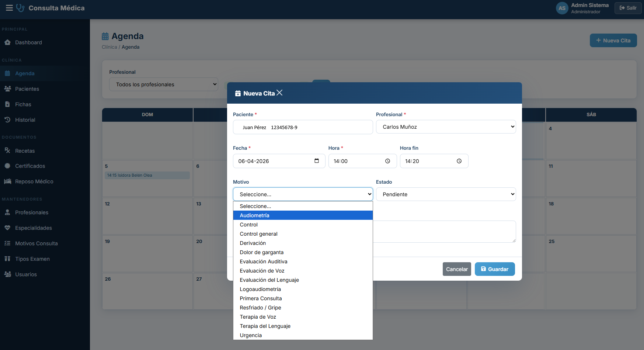This screenshot has height=350, width=644.
Task: Click the observations textarea
Action: tap(444, 232)
